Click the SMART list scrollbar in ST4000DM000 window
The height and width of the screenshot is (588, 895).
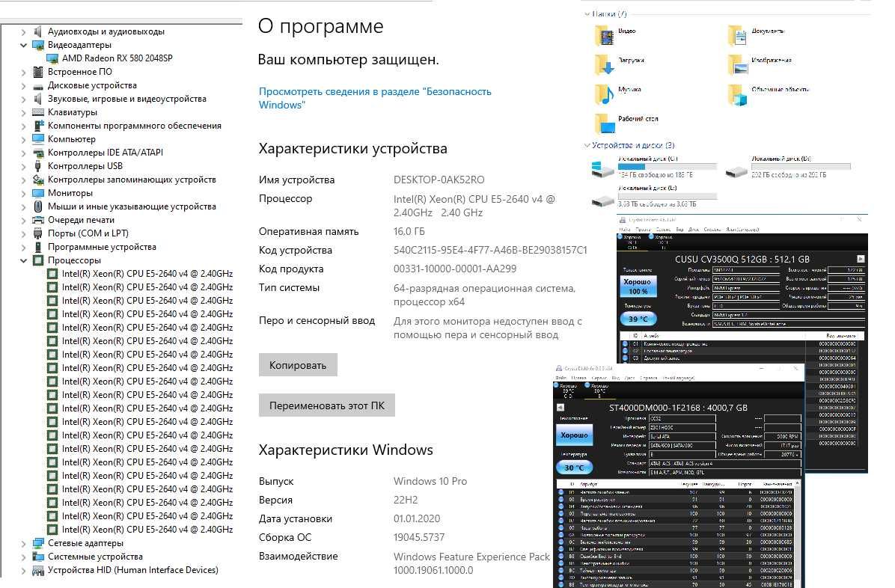tap(798, 534)
